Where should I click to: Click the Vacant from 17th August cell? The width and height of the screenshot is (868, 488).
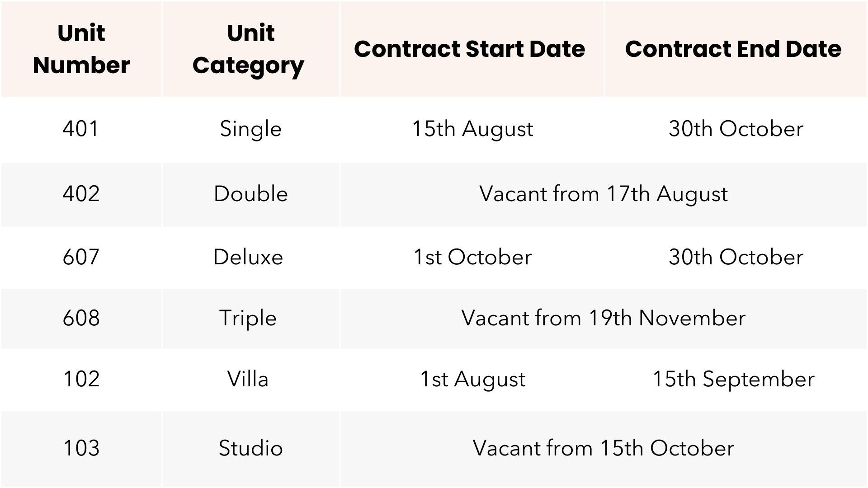click(x=603, y=194)
